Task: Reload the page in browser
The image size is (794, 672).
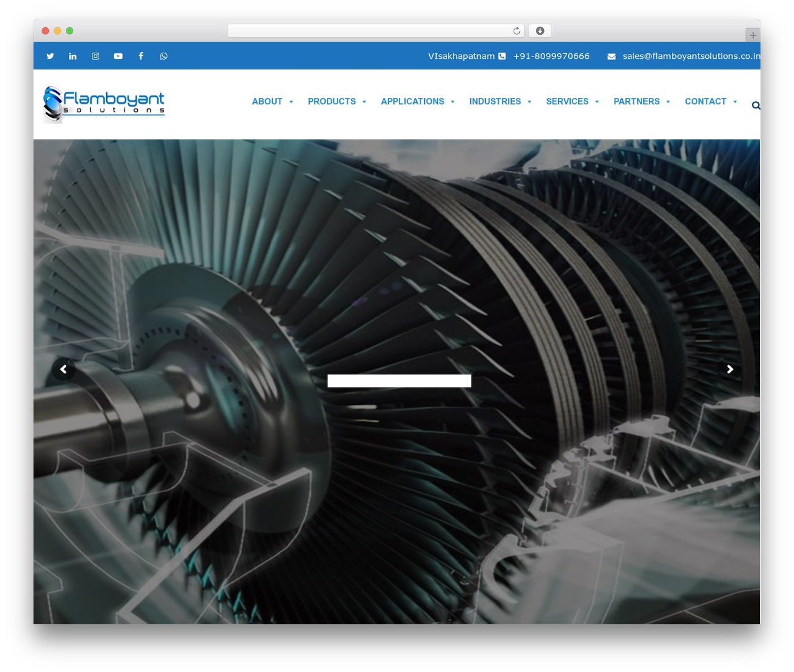Action: [x=516, y=31]
